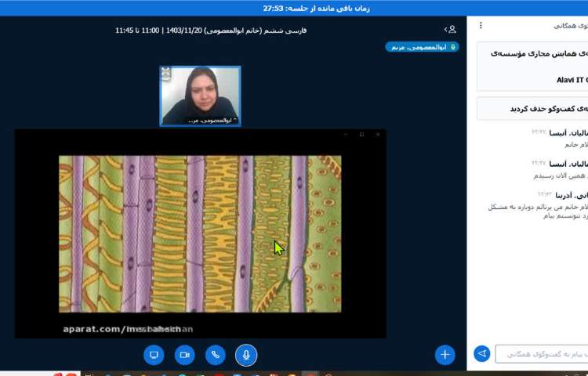The height and width of the screenshot is (376, 588).
Task: Mute the microphone button
Action: click(246, 355)
